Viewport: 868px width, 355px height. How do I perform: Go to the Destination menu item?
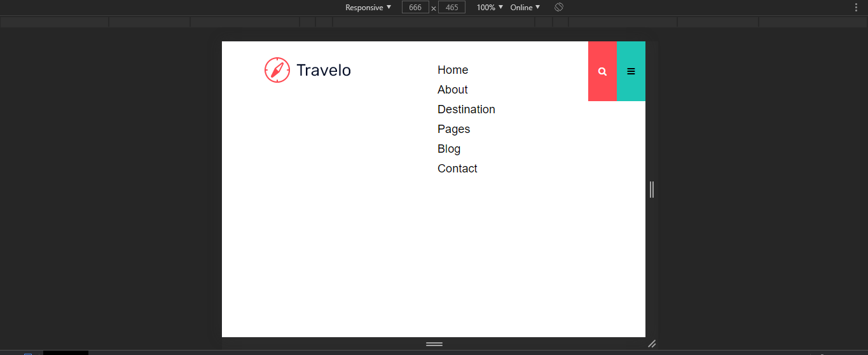pyautogui.click(x=466, y=109)
